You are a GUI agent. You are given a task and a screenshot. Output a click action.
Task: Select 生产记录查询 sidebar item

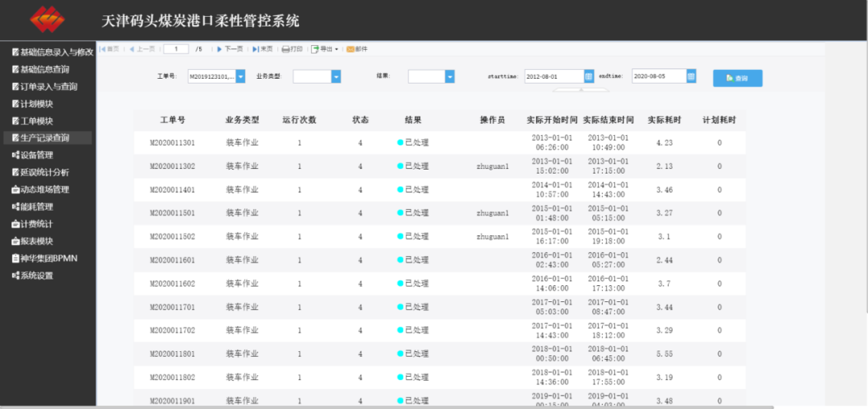(47, 138)
